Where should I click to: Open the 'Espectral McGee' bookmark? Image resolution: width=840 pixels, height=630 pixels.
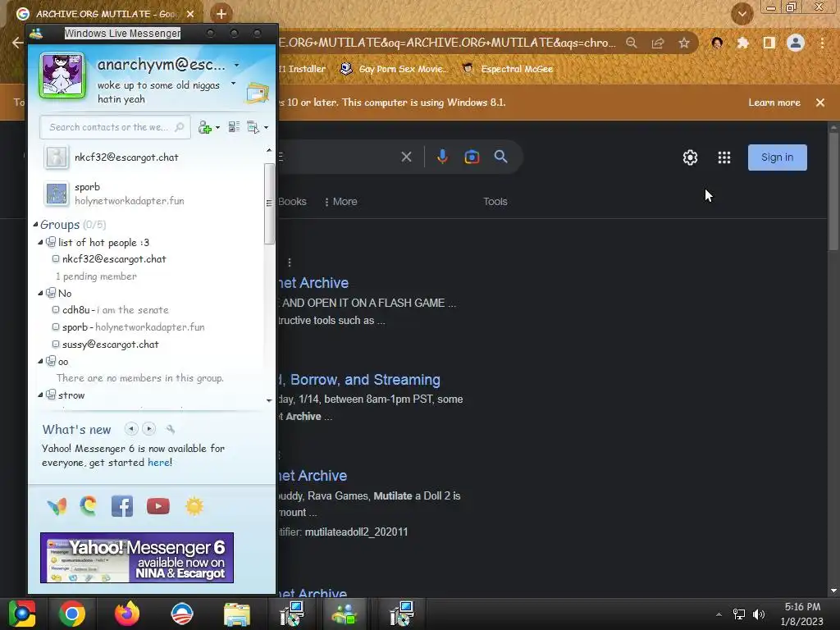(508, 69)
